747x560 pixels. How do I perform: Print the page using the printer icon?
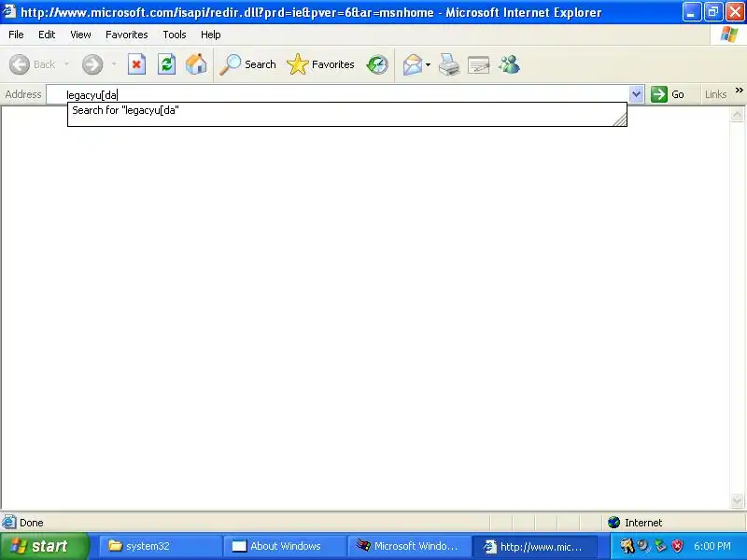(449, 64)
